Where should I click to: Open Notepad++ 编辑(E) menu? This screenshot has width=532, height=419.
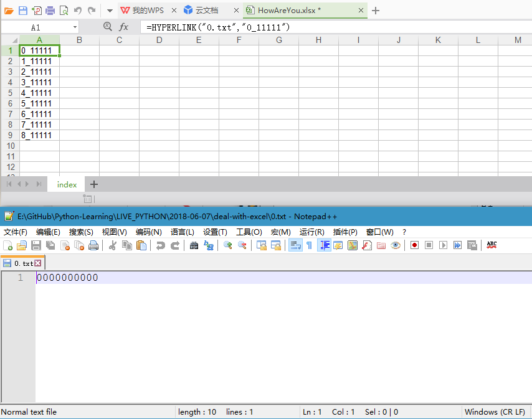point(48,232)
